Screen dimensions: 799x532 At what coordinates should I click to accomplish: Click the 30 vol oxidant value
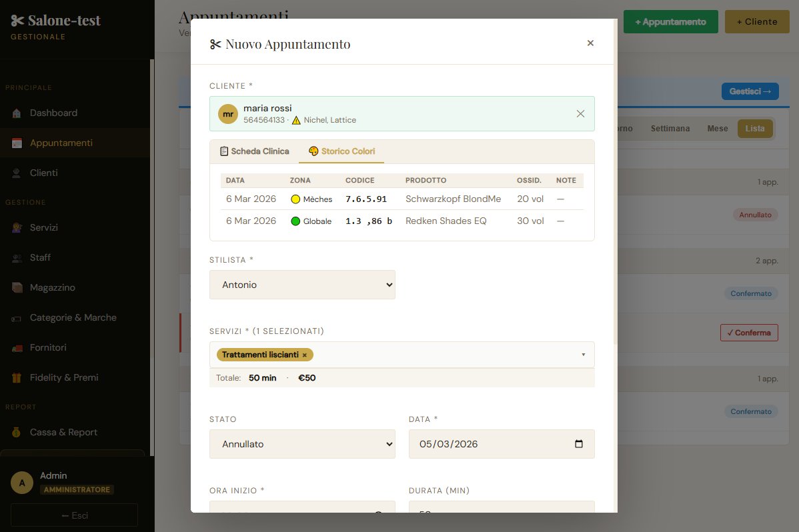(530, 221)
